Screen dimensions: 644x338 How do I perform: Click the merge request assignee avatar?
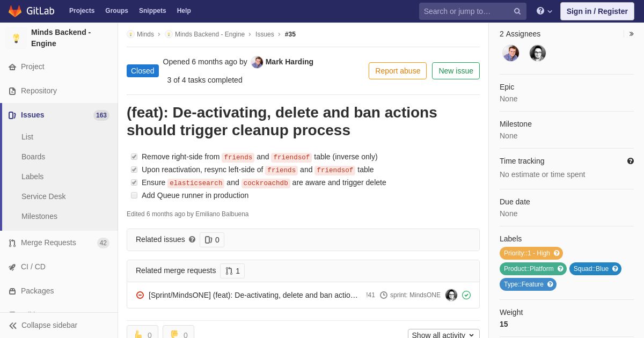(x=451, y=295)
